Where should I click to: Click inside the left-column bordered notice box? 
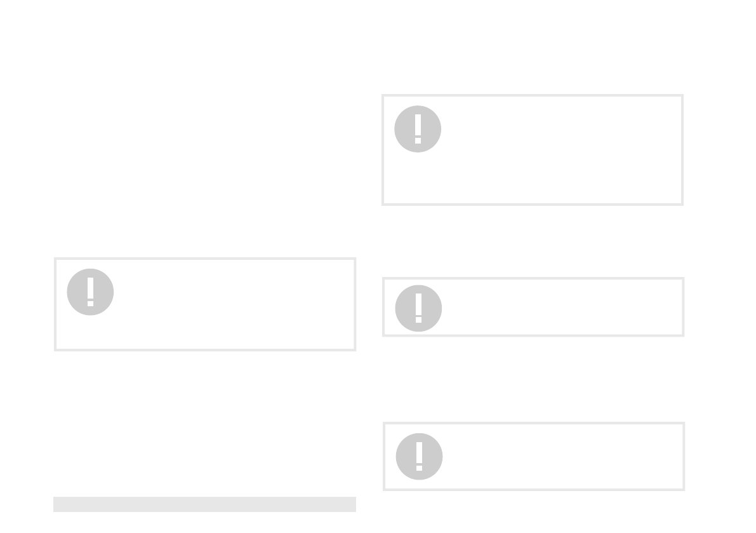point(205,304)
